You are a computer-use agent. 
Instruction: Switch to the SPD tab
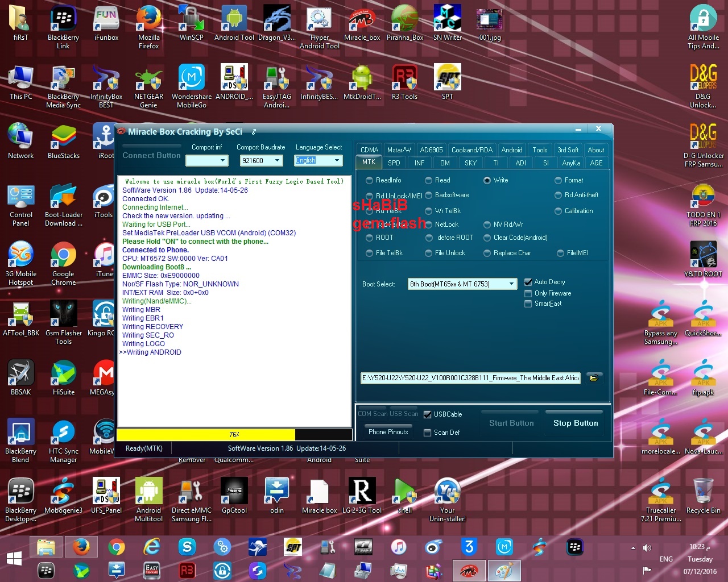pos(394,163)
